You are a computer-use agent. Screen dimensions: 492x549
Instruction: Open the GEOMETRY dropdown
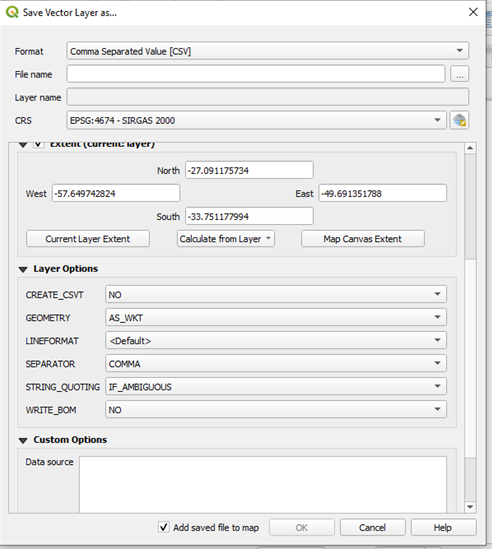point(276,318)
